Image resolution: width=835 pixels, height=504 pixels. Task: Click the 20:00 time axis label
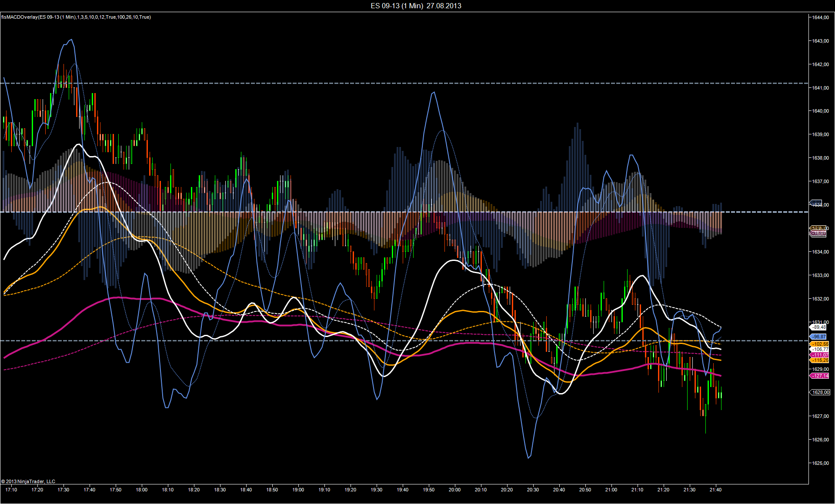pos(454,490)
